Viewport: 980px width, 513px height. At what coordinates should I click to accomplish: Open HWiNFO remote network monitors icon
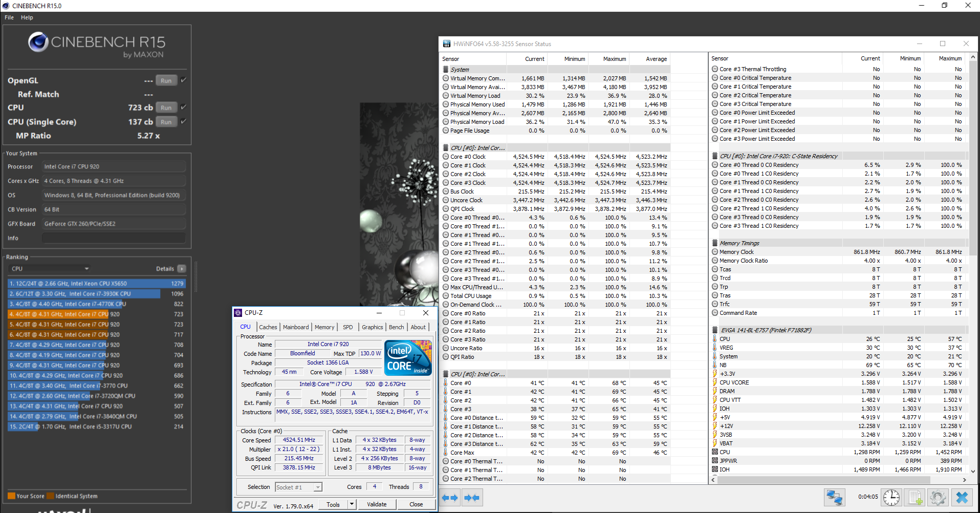pyautogui.click(x=834, y=498)
